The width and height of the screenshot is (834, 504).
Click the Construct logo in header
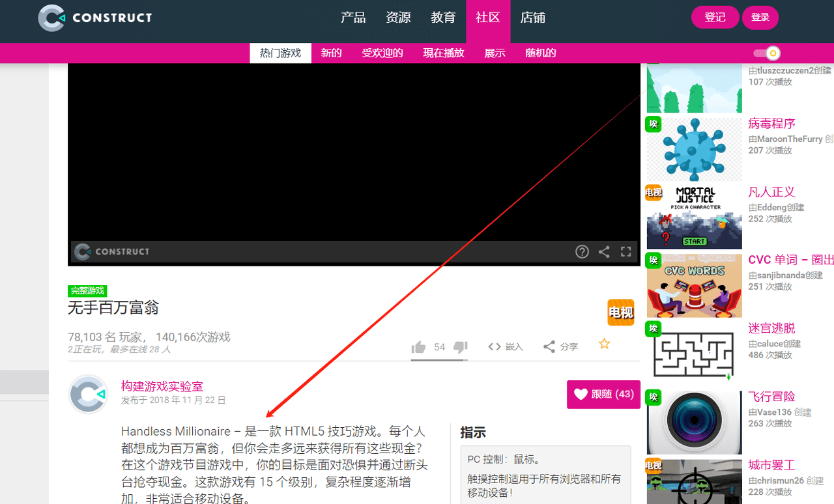point(95,18)
